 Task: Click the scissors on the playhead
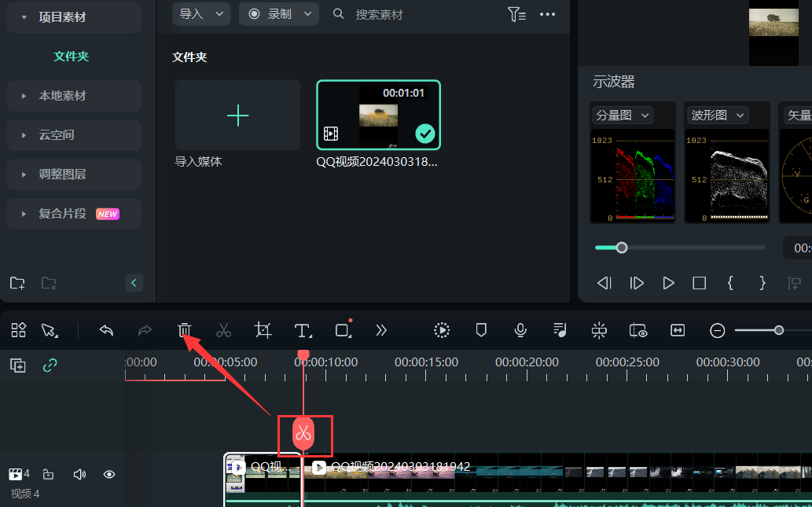pos(303,433)
